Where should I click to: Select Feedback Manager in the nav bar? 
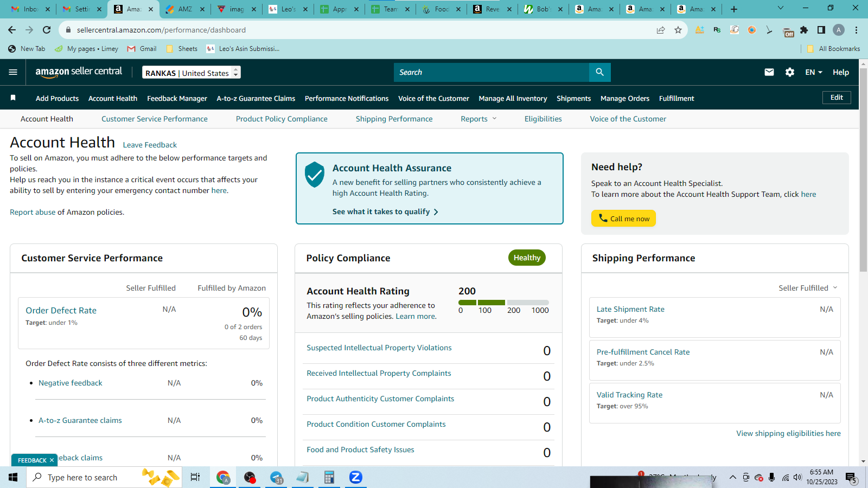[177, 98]
